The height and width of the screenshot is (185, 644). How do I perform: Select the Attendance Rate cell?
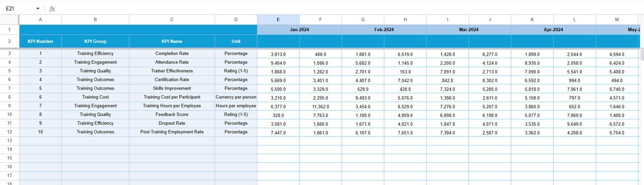(x=172, y=62)
